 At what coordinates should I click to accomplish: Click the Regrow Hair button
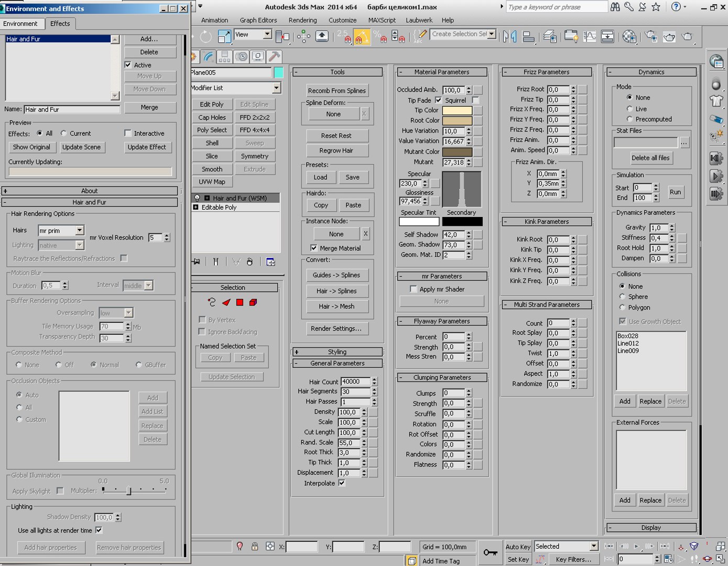point(336,150)
